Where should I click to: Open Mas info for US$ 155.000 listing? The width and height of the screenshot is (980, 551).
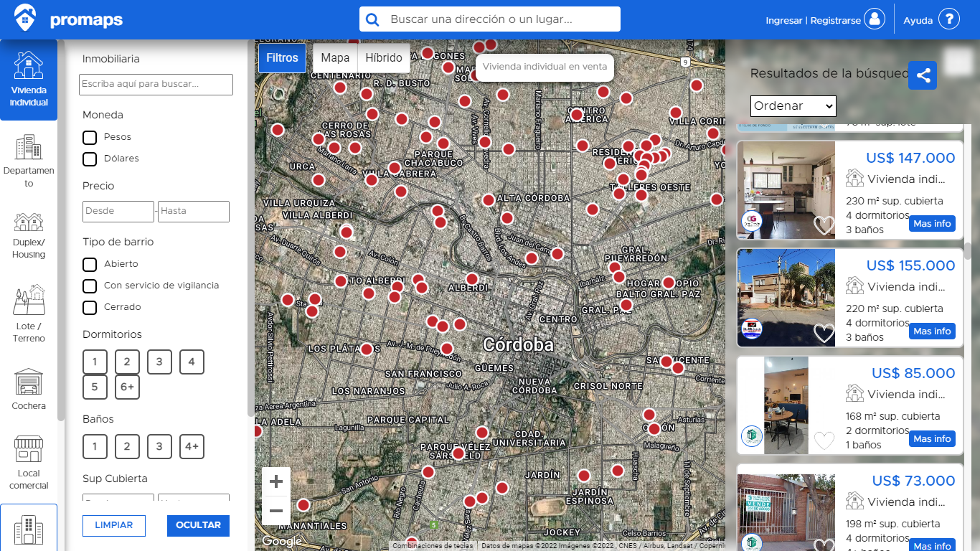pyautogui.click(x=933, y=331)
